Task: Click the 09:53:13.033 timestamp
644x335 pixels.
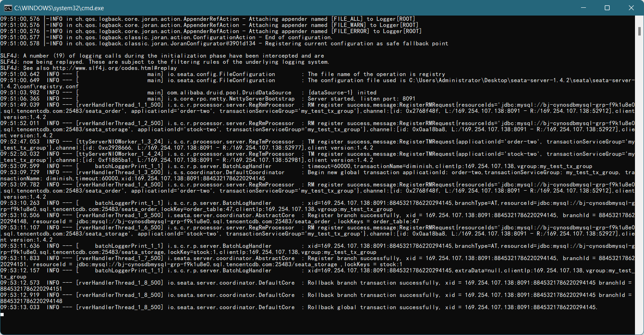Action: pyautogui.click(x=20, y=307)
